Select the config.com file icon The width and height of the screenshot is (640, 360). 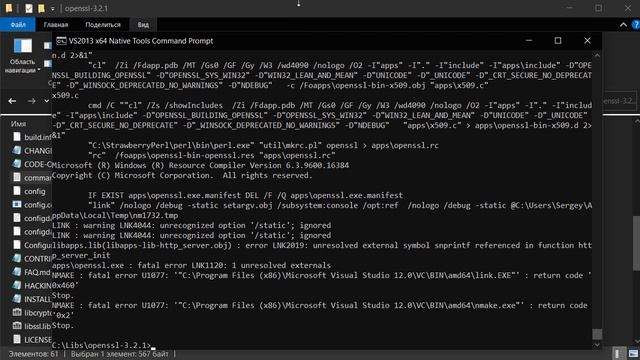pos(17,204)
